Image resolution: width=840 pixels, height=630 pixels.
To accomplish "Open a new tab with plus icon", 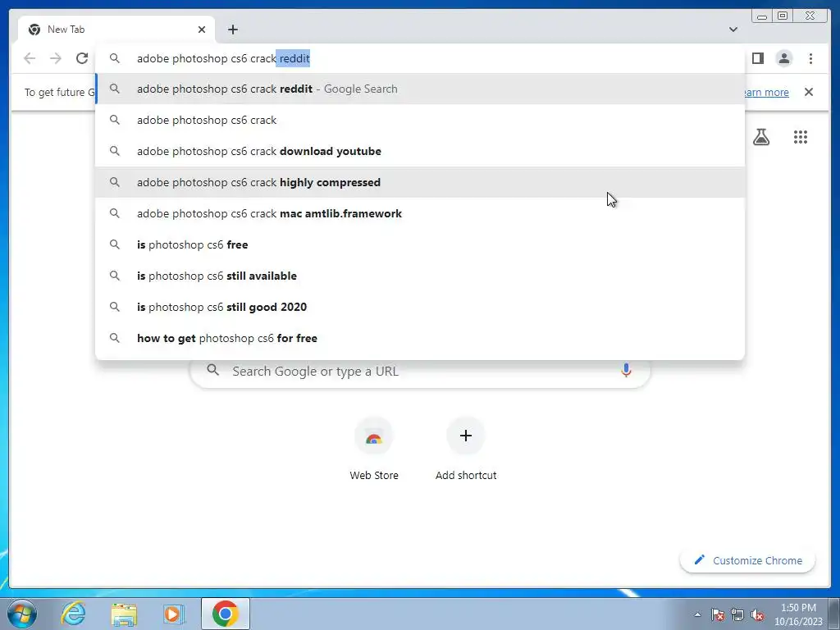I will [232, 30].
